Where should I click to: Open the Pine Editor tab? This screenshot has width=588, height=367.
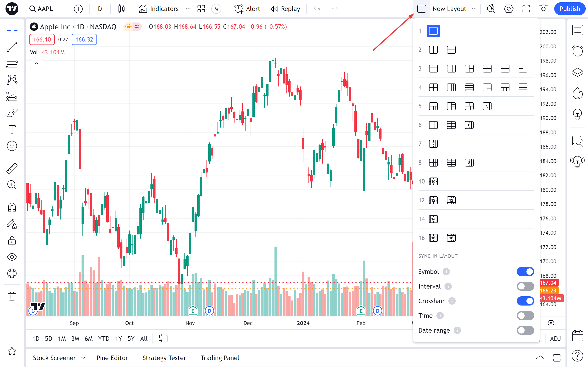click(112, 358)
